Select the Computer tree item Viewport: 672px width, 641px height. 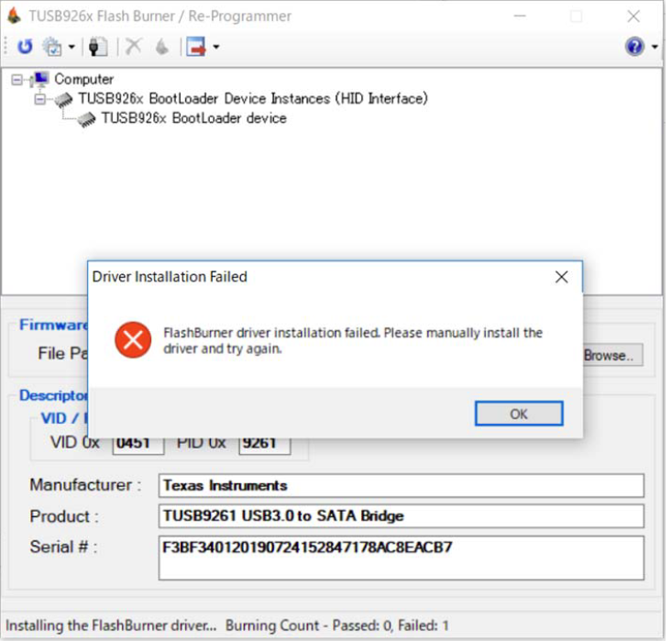point(84,79)
